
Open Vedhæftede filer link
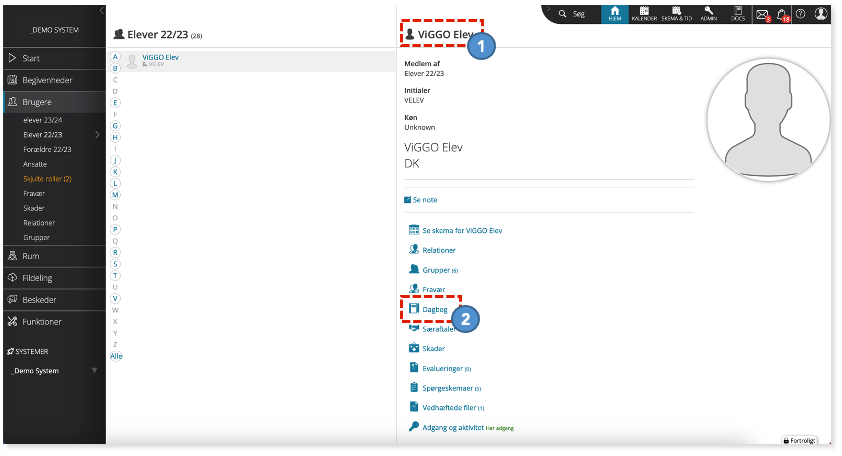pyautogui.click(x=453, y=408)
